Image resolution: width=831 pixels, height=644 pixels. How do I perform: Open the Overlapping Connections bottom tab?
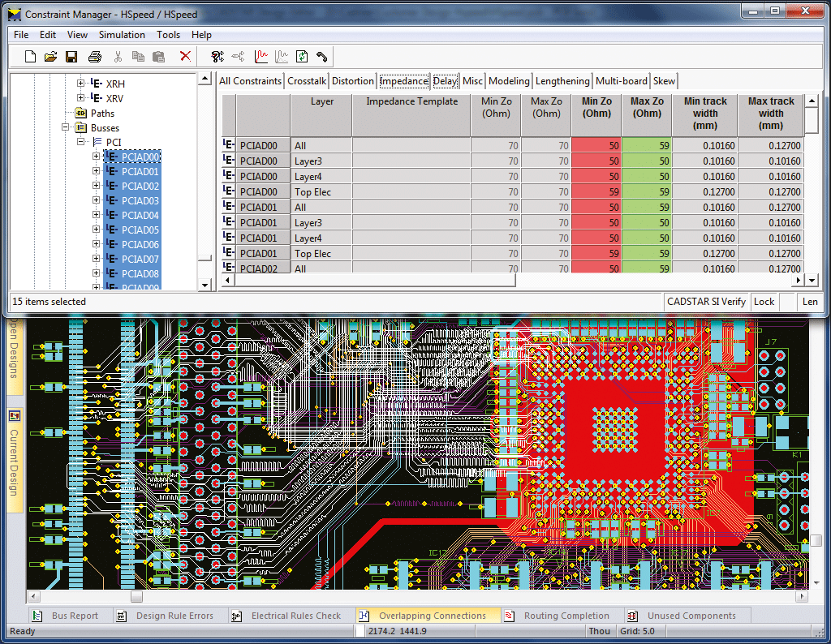click(428, 616)
